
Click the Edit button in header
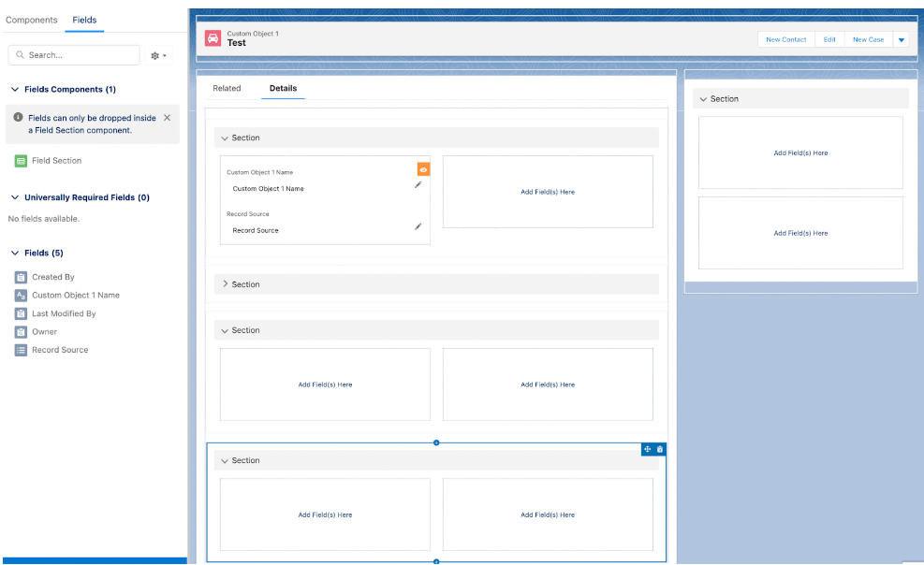pyautogui.click(x=829, y=39)
